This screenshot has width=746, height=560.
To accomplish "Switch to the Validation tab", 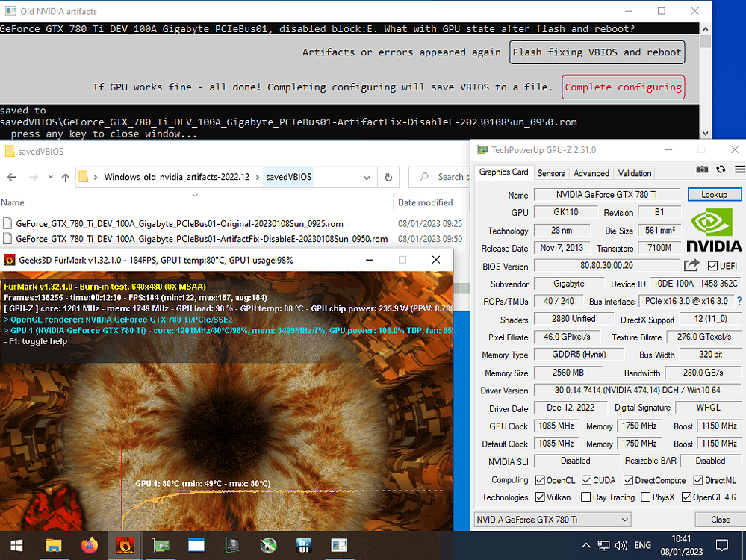I will (634, 173).
